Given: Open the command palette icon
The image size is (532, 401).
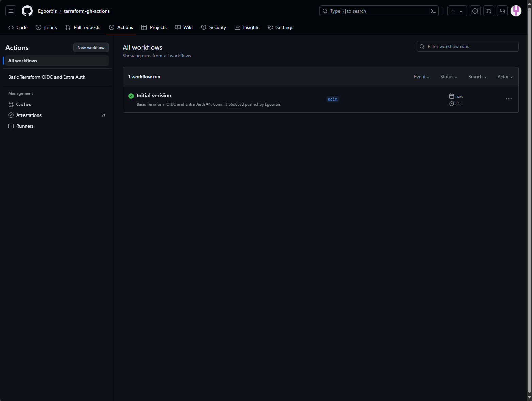Looking at the screenshot, I should (433, 11).
